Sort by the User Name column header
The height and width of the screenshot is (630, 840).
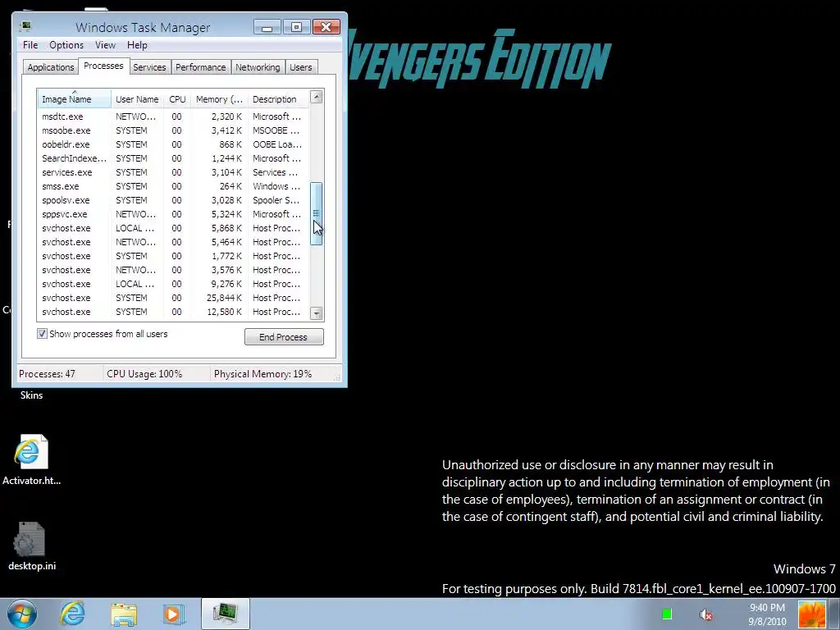(137, 99)
